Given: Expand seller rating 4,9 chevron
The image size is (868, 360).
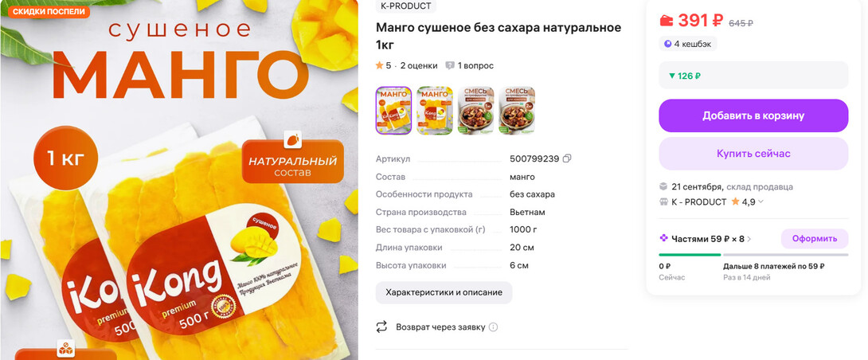Looking at the screenshot, I should pyautogui.click(x=760, y=202).
